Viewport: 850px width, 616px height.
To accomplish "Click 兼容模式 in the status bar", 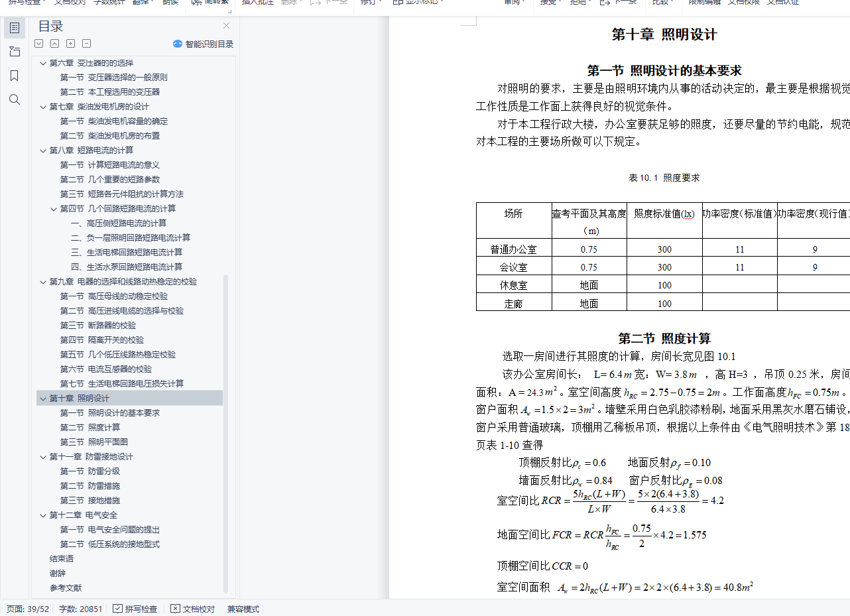I will click(x=243, y=609).
